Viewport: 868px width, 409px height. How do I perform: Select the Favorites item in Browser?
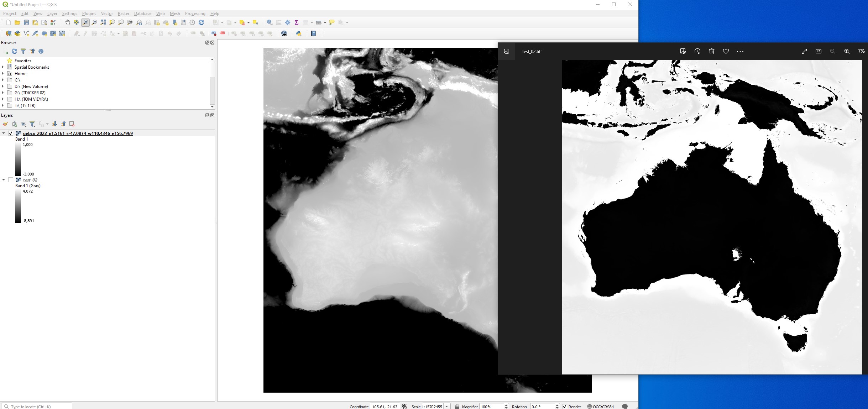point(23,61)
